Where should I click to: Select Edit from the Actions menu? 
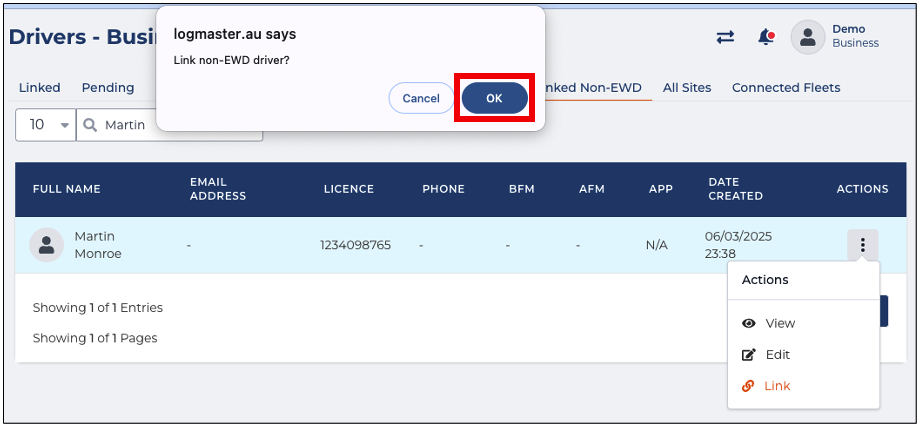pos(777,354)
